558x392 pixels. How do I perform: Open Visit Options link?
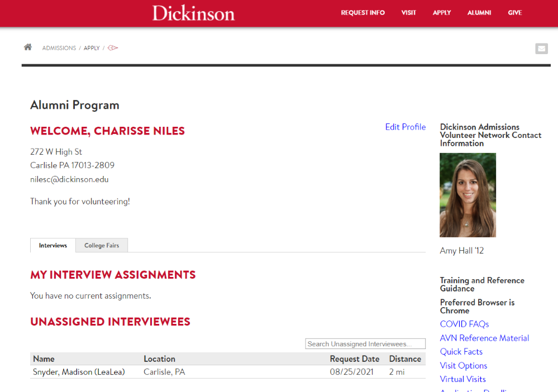pyautogui.click(x=464, y=366)
